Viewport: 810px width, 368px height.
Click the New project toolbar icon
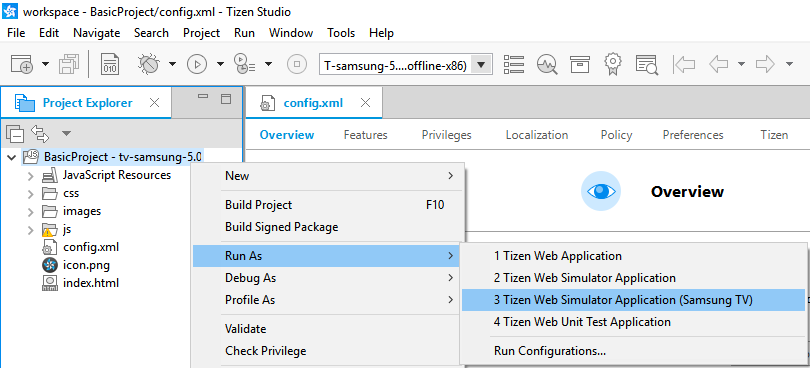(22, 64)
